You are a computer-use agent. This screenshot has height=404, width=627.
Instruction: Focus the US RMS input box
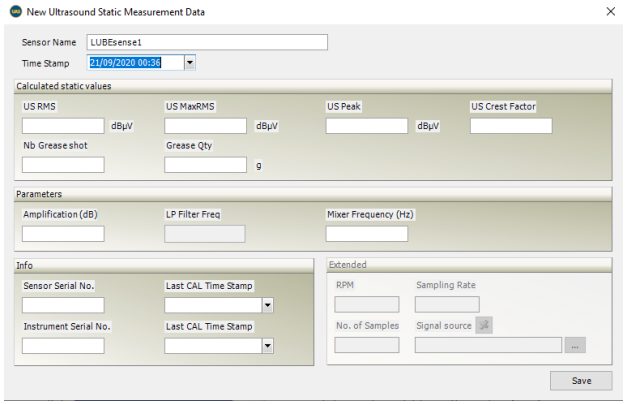pyautogui.click(x=63, y=126)
